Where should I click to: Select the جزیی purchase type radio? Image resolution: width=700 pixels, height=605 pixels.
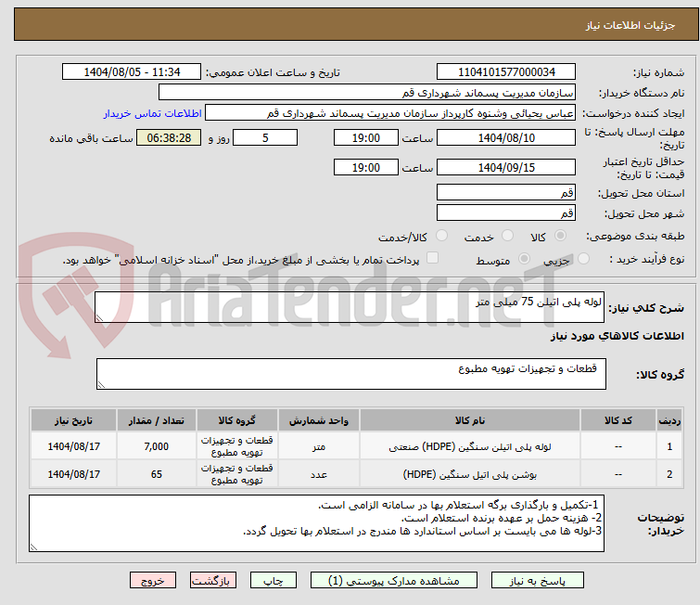click(583, 258)
